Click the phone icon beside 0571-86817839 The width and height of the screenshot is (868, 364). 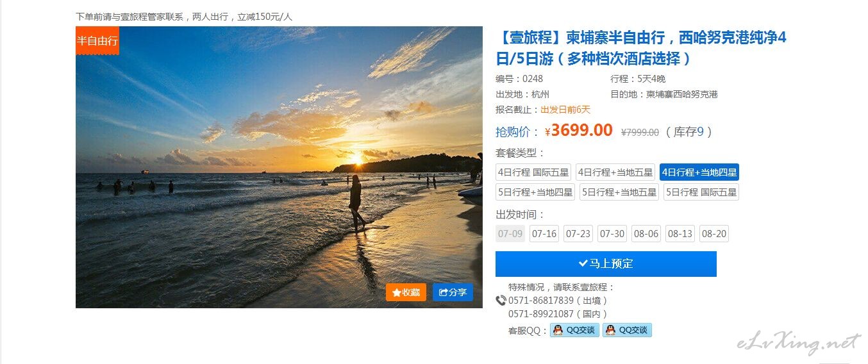(x=501, y=301)
